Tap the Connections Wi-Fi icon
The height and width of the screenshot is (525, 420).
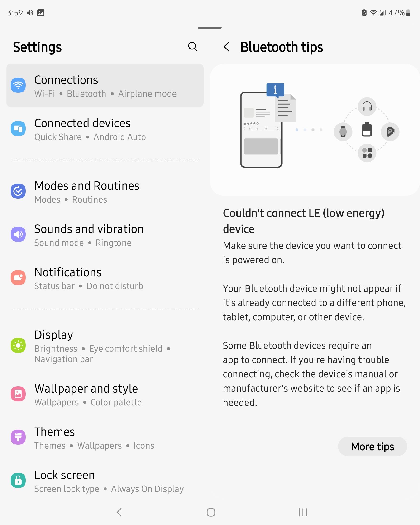(18, 85)
